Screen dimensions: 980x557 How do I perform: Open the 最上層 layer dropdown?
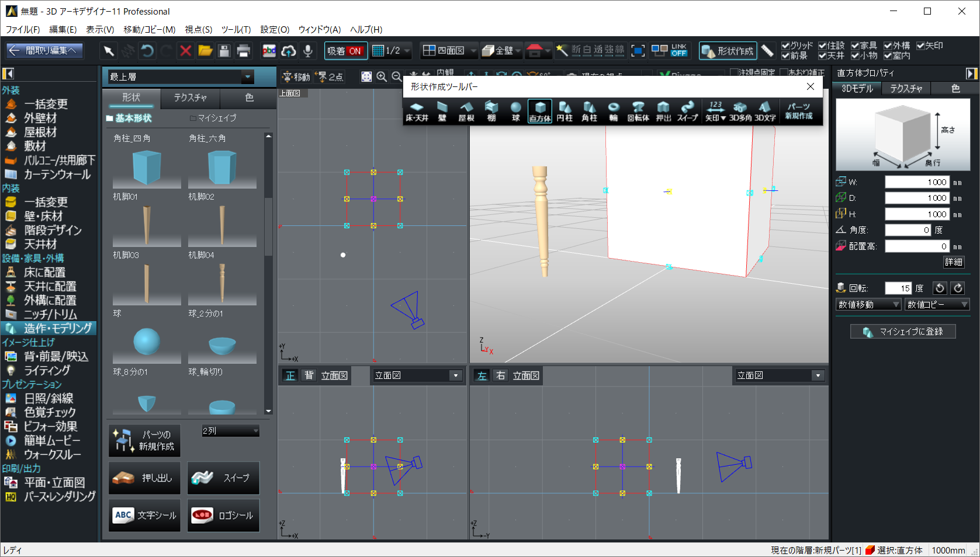[247, 76]
